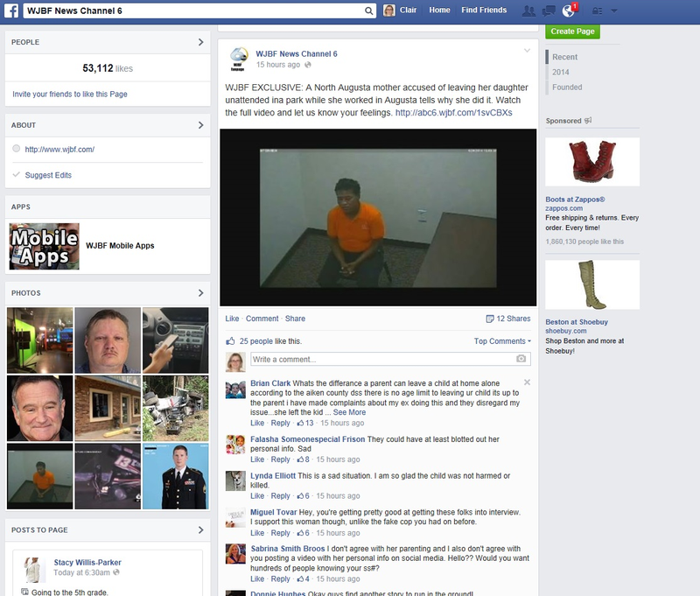Image resolution: width=700 pixels, height=596 pixels.
Task: Play the interview video thumbnail
Action: [378, 217]
